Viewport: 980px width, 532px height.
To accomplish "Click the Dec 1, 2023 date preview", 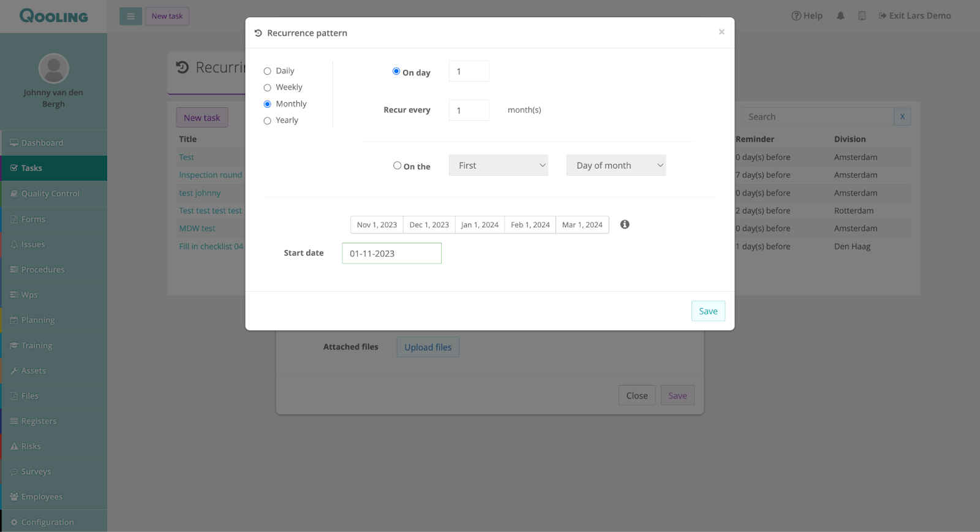I will [429, 225].
